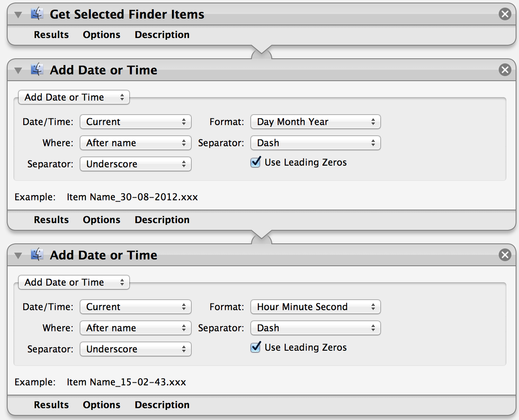Click Finder icon of Get Selected Finder Items

tap(37, 14)
